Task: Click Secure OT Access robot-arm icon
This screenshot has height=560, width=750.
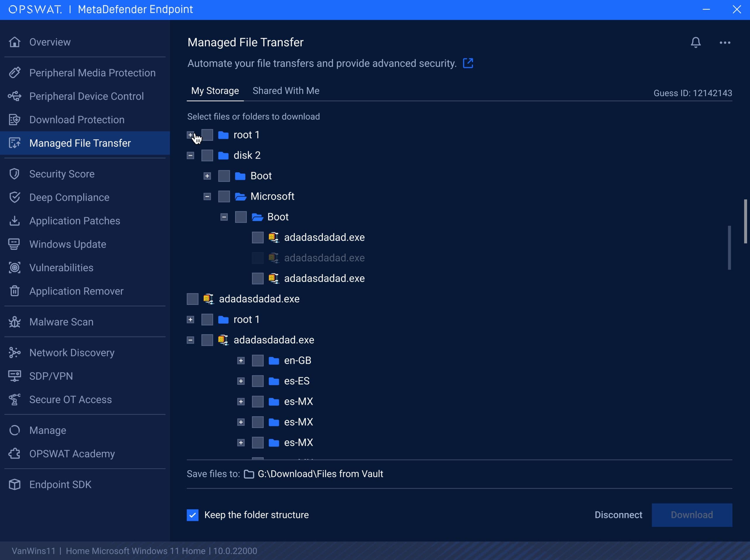Action: tap(15, 399)
